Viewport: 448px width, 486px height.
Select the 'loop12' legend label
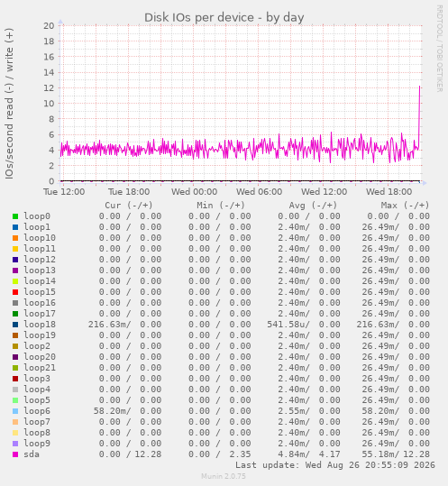[x=40, y=260]
